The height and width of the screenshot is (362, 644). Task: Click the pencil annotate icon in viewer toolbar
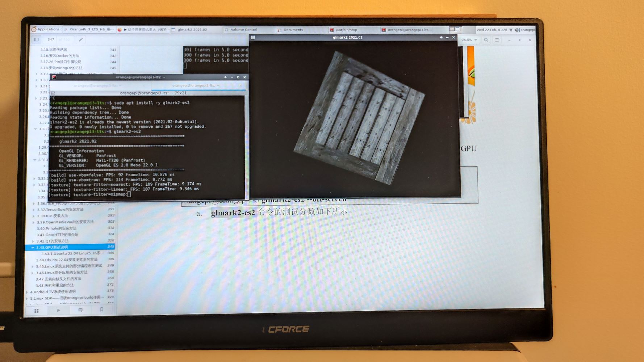[x=81, y=39]
